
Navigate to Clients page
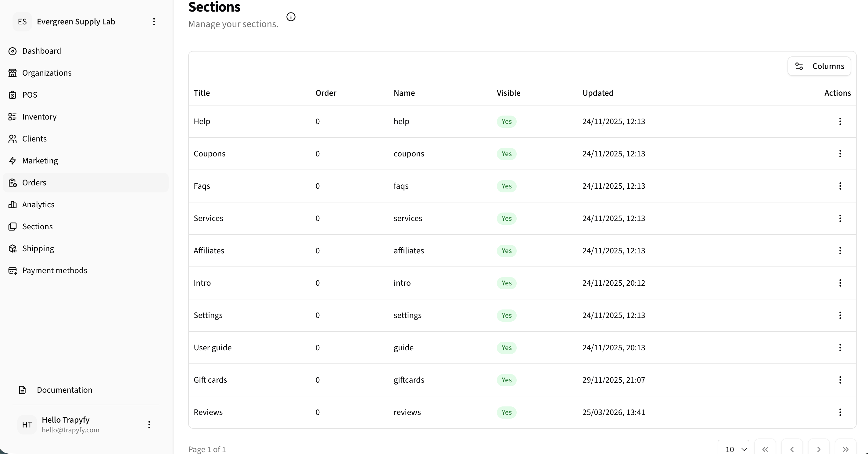coord(86,139)
